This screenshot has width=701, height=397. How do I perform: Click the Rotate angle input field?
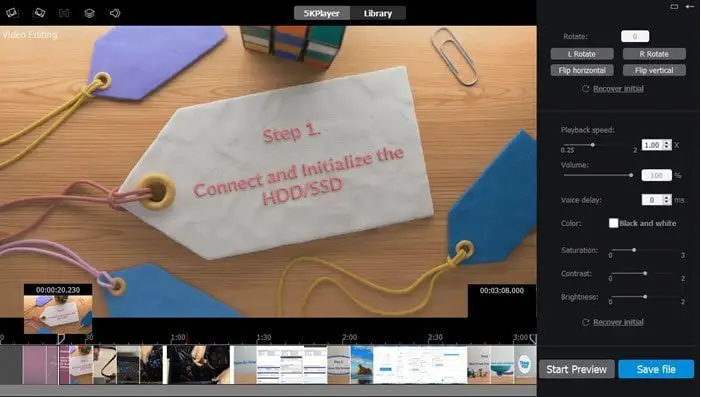[x=635, y=36]
